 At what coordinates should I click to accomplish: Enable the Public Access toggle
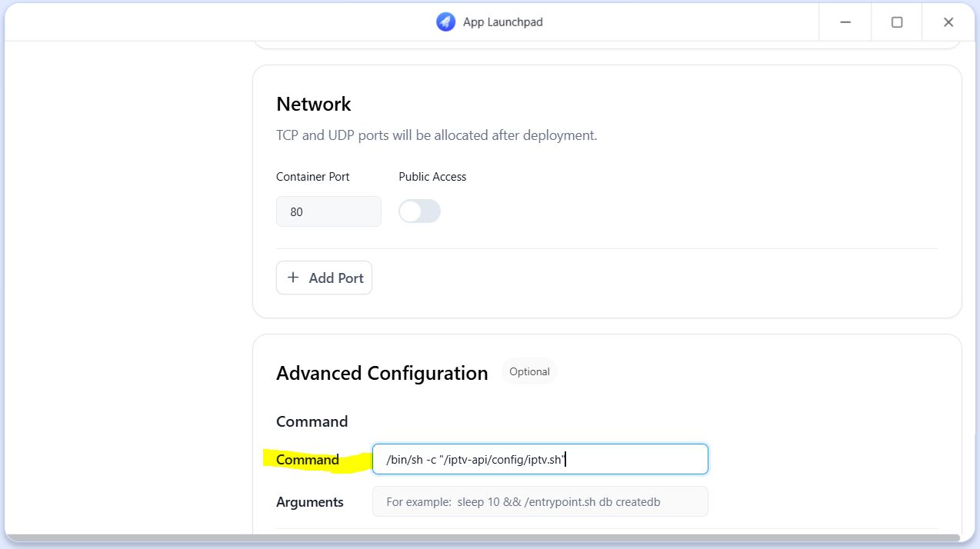(419, 211)
